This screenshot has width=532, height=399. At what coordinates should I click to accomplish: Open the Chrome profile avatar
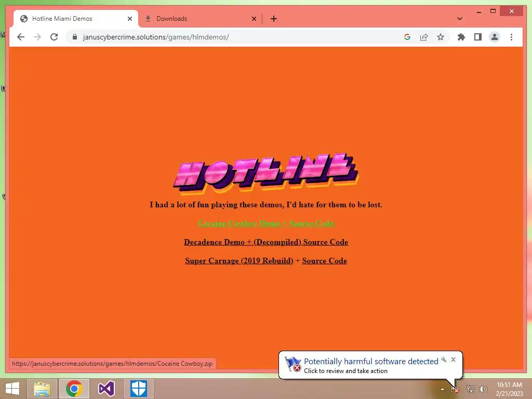[x=495, y=37]
